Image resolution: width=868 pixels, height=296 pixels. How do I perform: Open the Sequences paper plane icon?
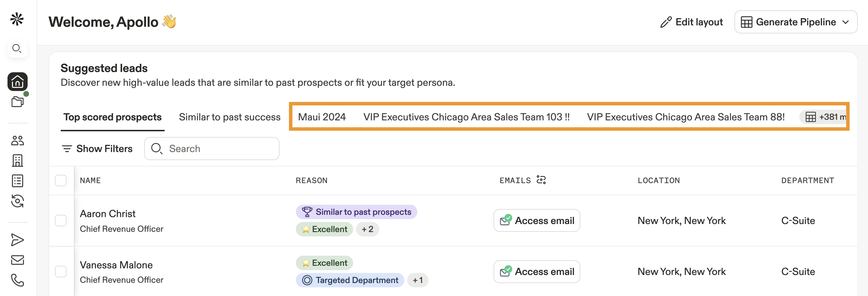point(18,240)
